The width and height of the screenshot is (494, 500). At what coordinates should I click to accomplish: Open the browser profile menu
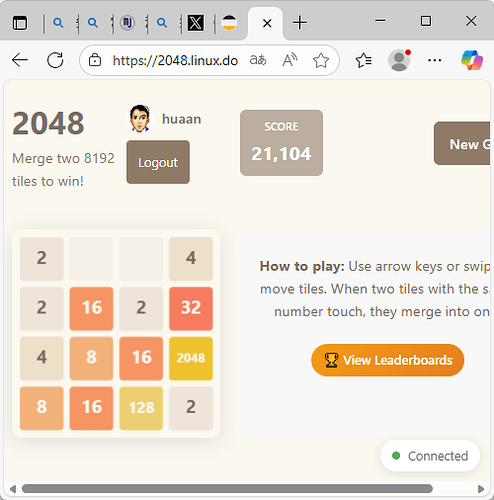click(399, 60)
